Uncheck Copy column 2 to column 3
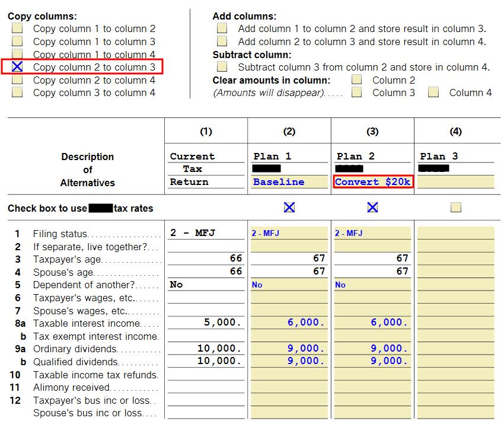Viewport: 504px width, 421px height. [x=17, y=66]
